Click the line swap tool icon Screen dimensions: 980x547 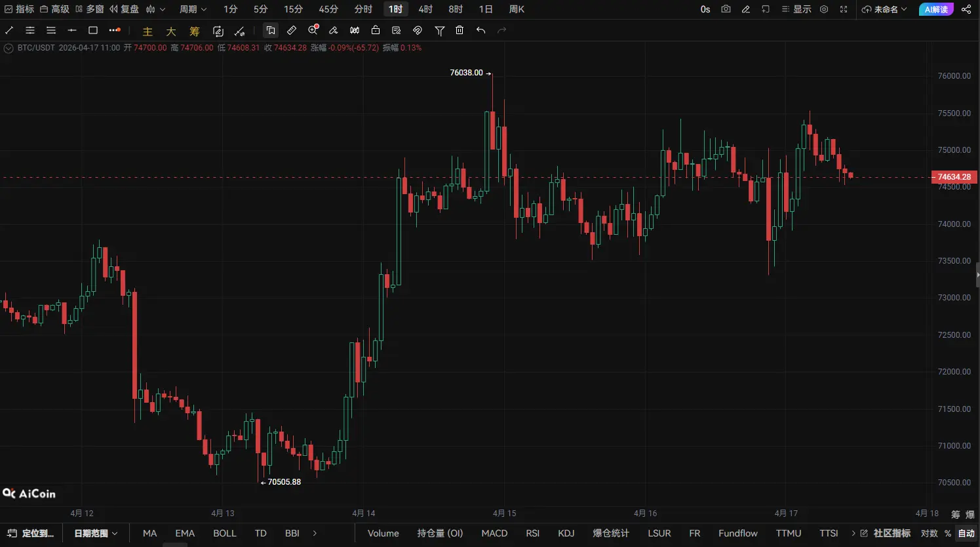[x=240, y=31]
